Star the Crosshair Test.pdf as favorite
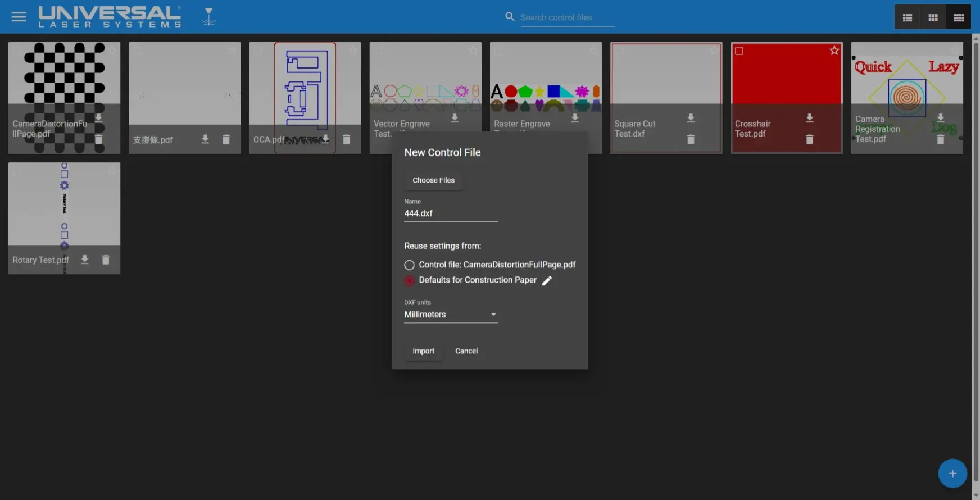Screen dimensions: 980x500 coord(834,51)
